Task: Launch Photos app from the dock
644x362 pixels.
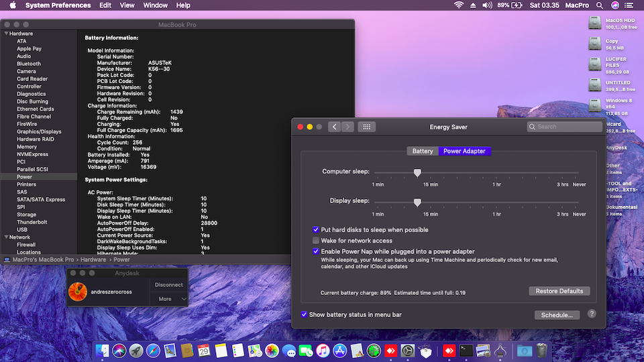Action: [272, 351]
